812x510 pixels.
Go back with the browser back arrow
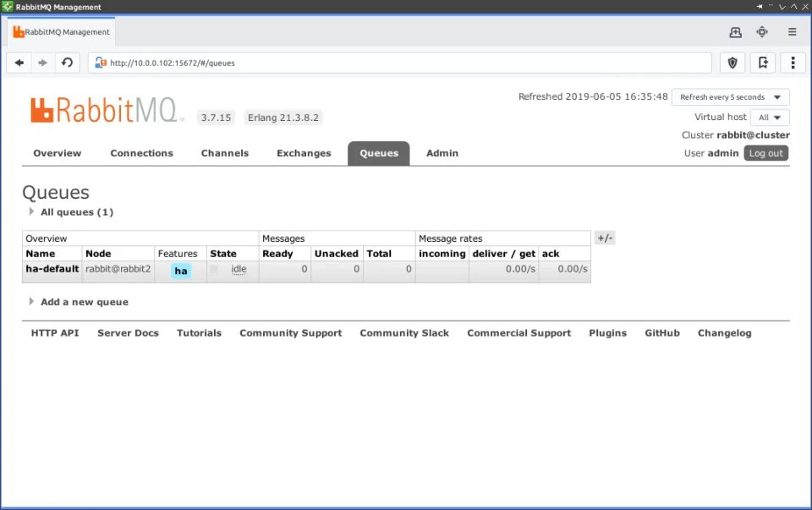coord(19,63)
